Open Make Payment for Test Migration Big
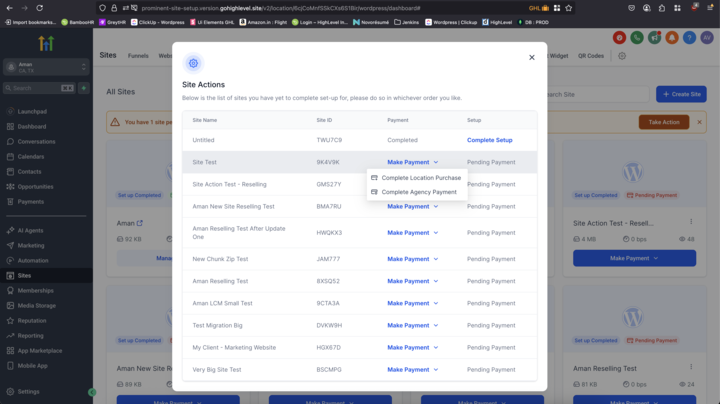 pyautogui.click(x=412, y=325)
